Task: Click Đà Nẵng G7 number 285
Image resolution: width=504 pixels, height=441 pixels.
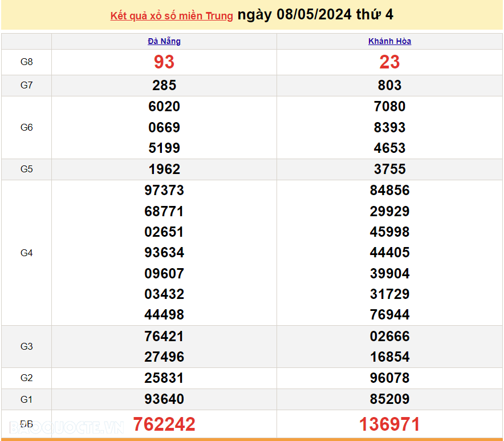Action: tap(164, 85)
